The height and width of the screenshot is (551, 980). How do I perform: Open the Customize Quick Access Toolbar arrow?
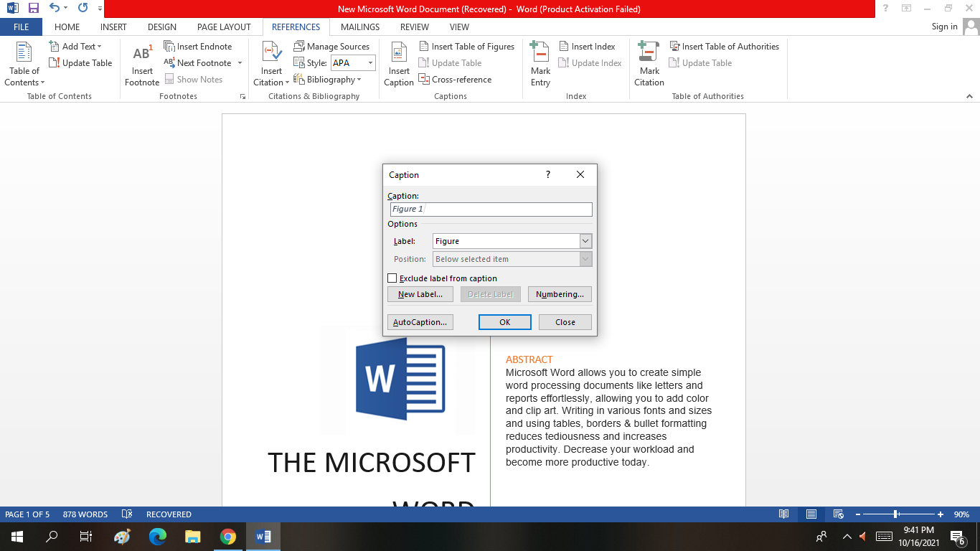click(98, 9)
